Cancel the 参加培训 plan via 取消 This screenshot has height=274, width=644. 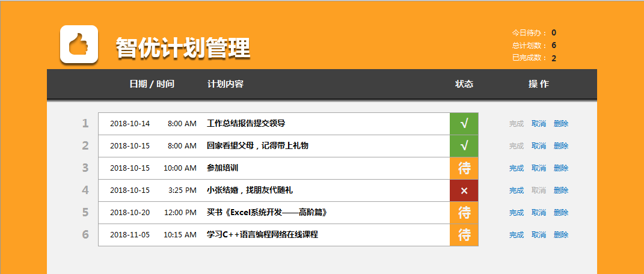538,168
